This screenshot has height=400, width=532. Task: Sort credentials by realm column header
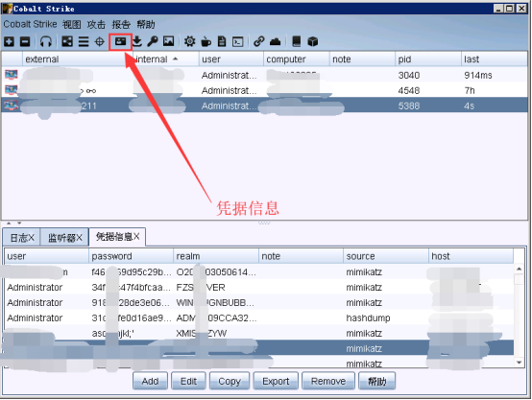click(216, 256)
